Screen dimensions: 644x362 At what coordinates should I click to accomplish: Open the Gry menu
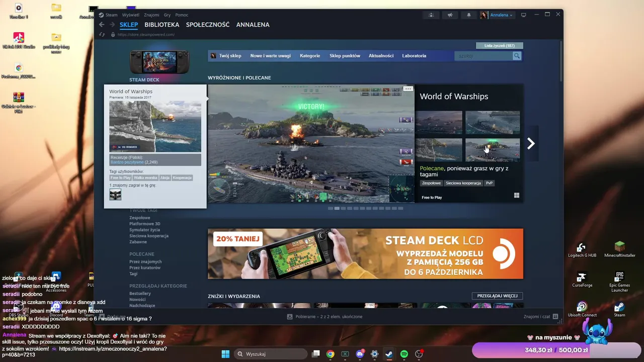coord(168,15)
